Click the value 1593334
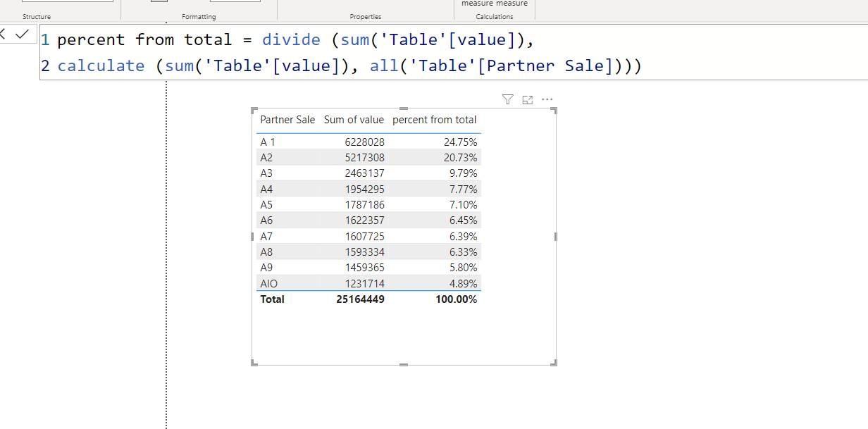The image size is (868, 429). [x=364, y=252]
